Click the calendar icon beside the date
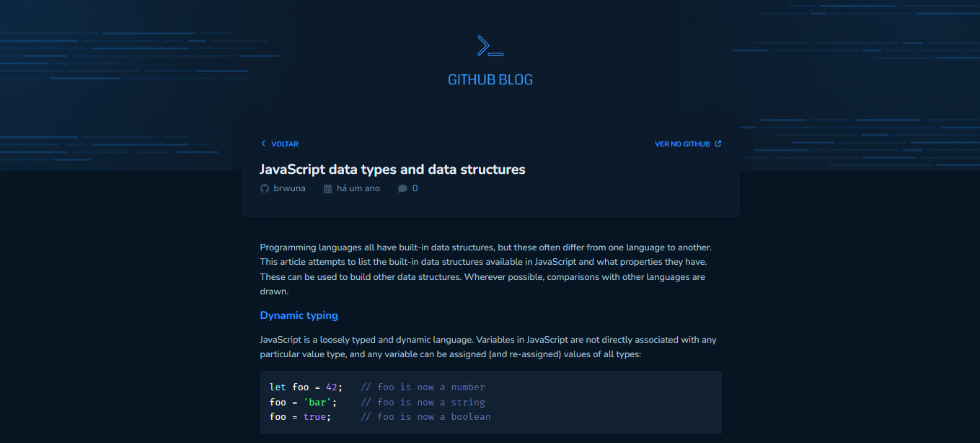The image size is (980, 443). (x=327, y=188)
